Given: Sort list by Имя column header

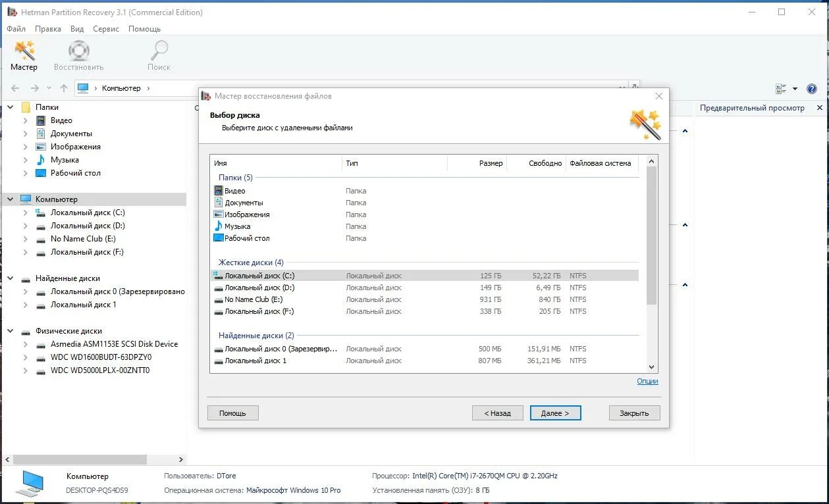Looking at the screenshot, I should [x=276, y=163].
